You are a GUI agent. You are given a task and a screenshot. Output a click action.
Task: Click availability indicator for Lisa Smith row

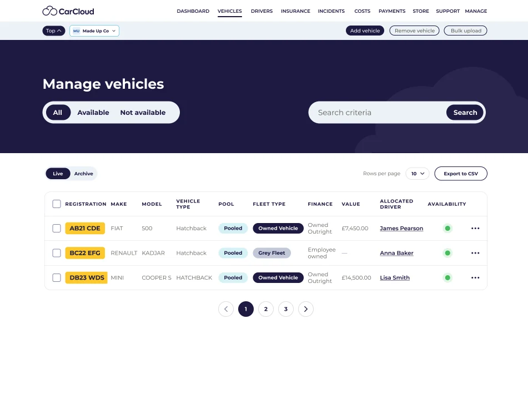(447, 277)
